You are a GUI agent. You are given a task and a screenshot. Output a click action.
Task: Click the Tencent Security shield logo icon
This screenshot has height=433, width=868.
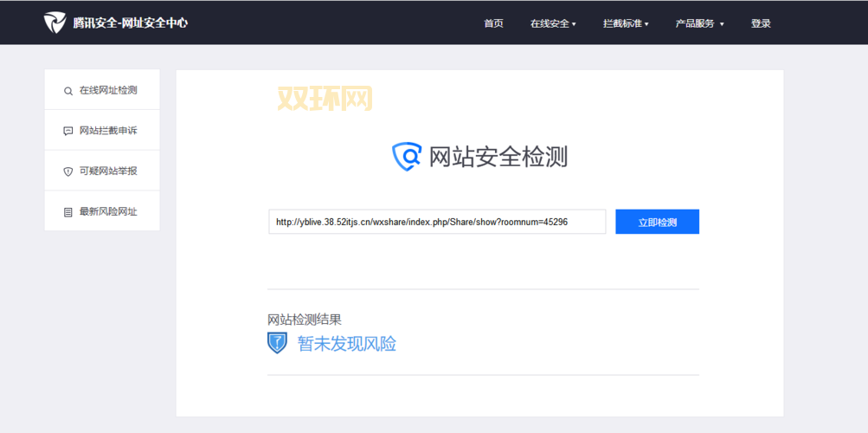point(55,23)
